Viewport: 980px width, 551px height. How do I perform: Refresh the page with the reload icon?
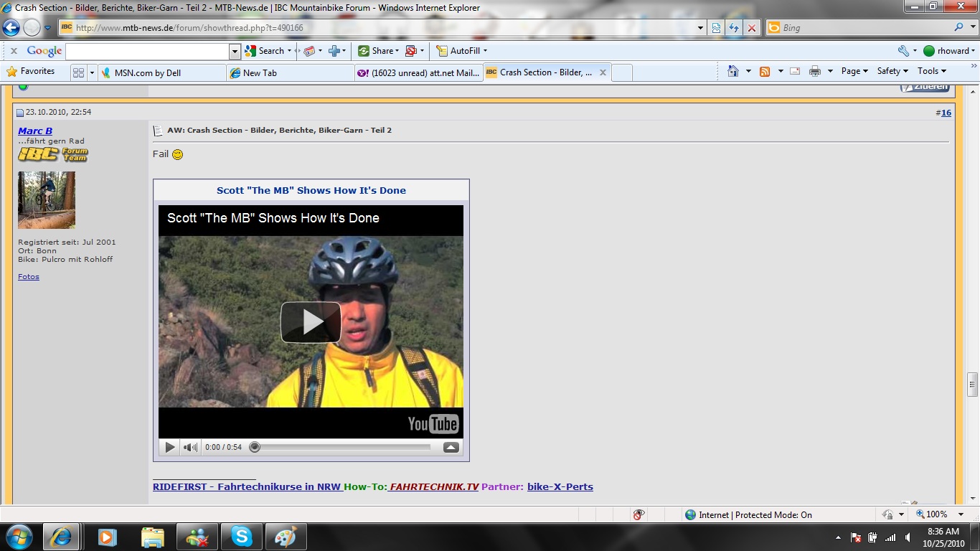[x=734, y=28]
